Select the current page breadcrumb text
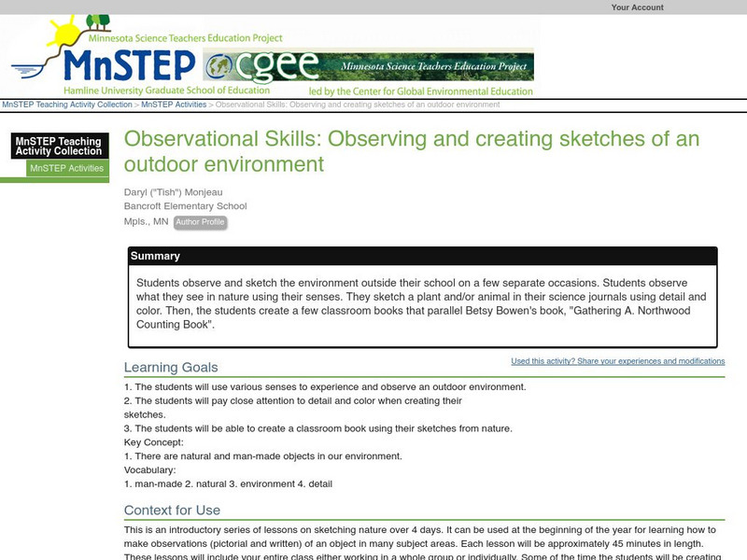 pos(358,105)
